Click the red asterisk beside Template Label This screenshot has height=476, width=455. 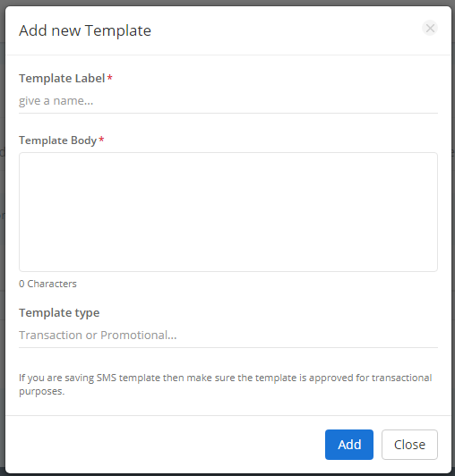pyautogui.click(x=110, y=78)
